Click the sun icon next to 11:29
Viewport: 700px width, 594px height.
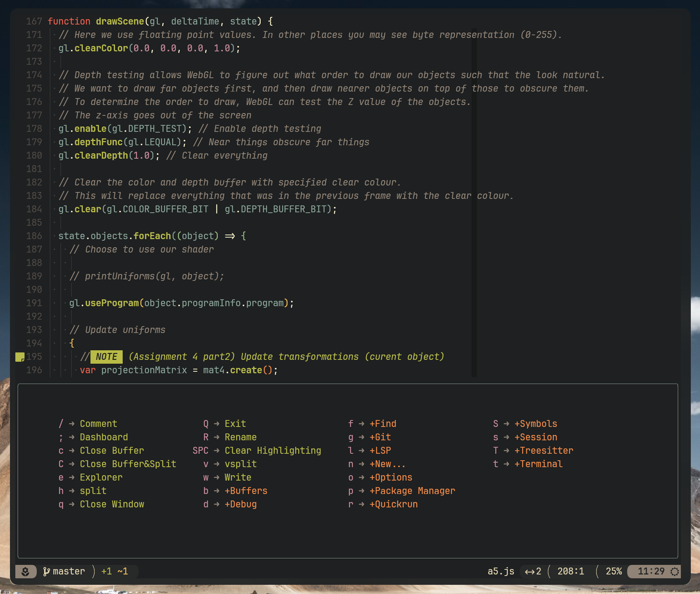(675, 571)
